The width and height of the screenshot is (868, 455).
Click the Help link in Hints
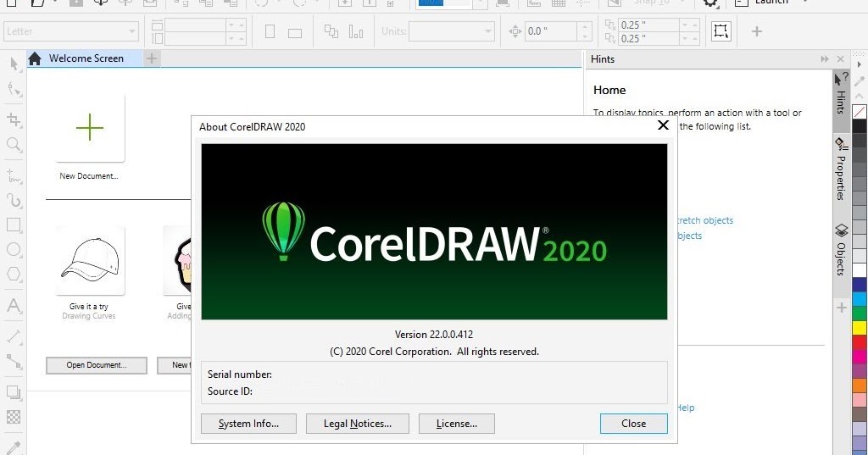click(686, 408)
